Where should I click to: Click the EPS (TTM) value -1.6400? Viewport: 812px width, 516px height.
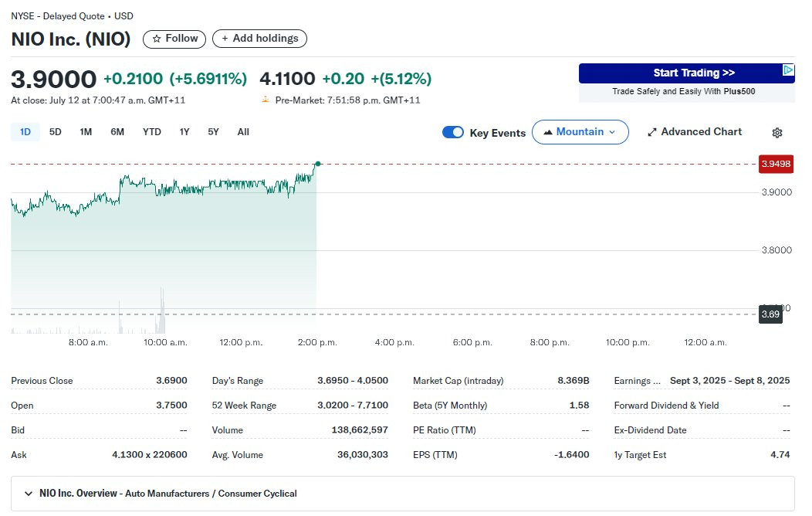pos(572,454)
